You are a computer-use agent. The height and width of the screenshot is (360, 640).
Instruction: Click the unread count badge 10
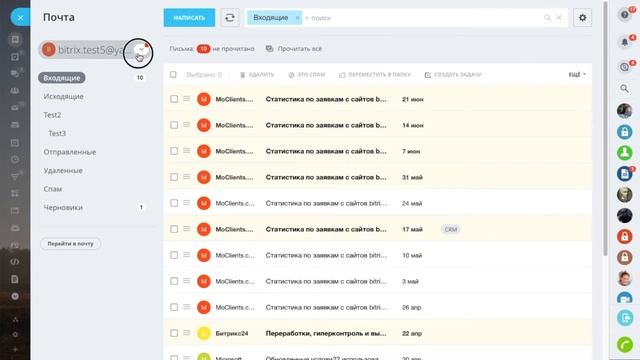[x=203, y=49]
